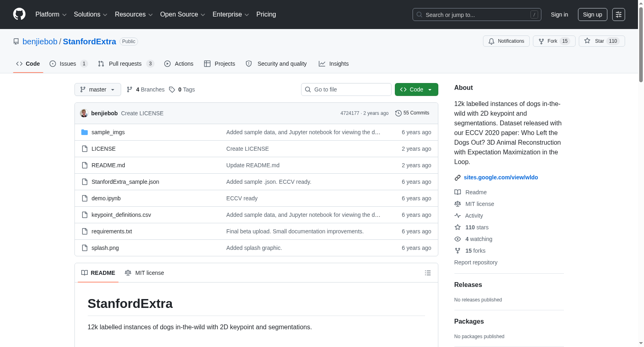Open the StanfordExtra repository title link

89,42
